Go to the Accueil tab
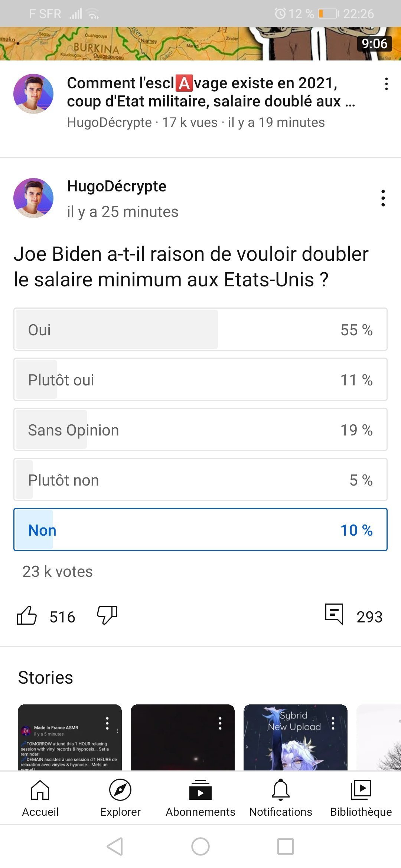This screenshot has width=401, height=868. 40,798
